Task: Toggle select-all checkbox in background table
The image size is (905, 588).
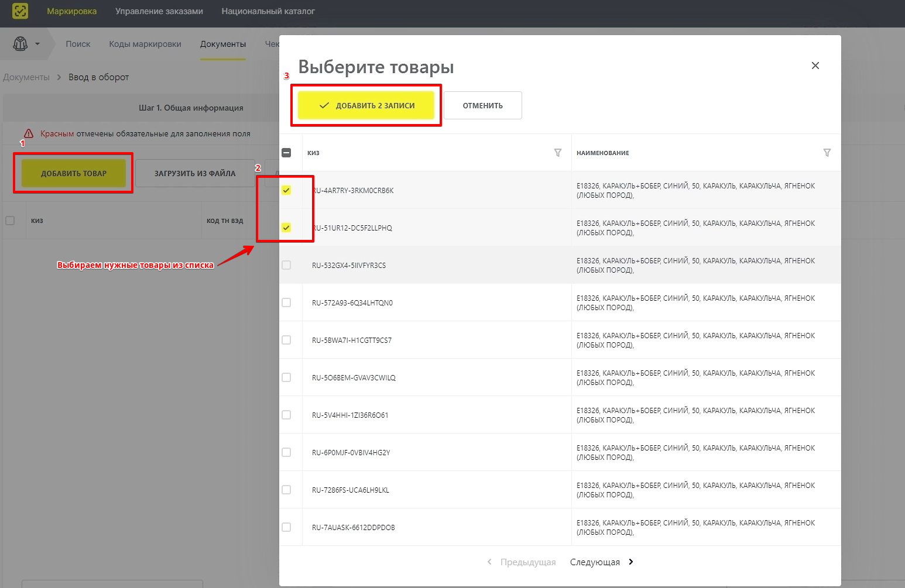Action: point(10,221)
